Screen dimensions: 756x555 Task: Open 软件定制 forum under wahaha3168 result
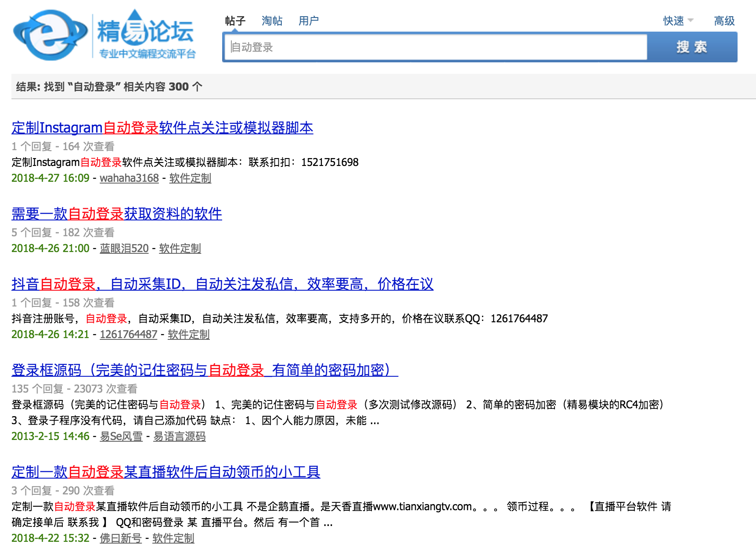click(190, 178)
